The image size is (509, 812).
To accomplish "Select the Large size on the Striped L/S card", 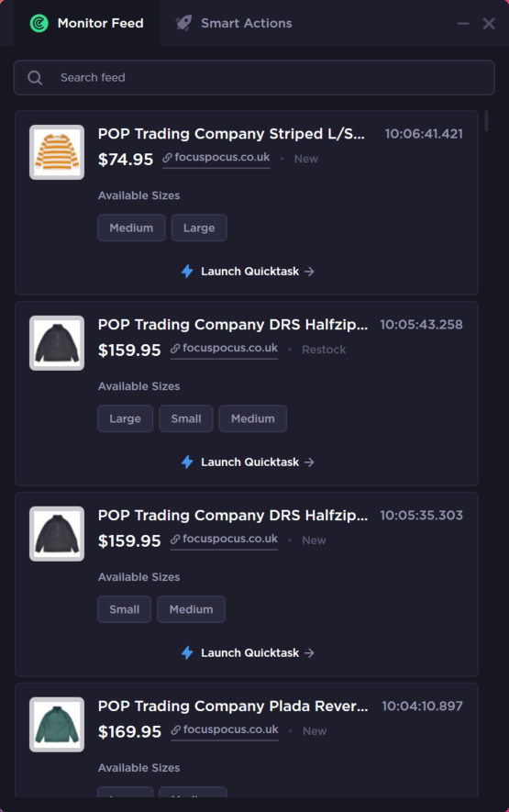I will (199, 228).
